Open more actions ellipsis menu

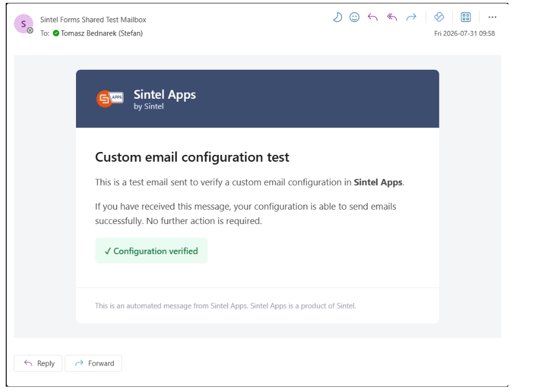click(x=492, y=17)
